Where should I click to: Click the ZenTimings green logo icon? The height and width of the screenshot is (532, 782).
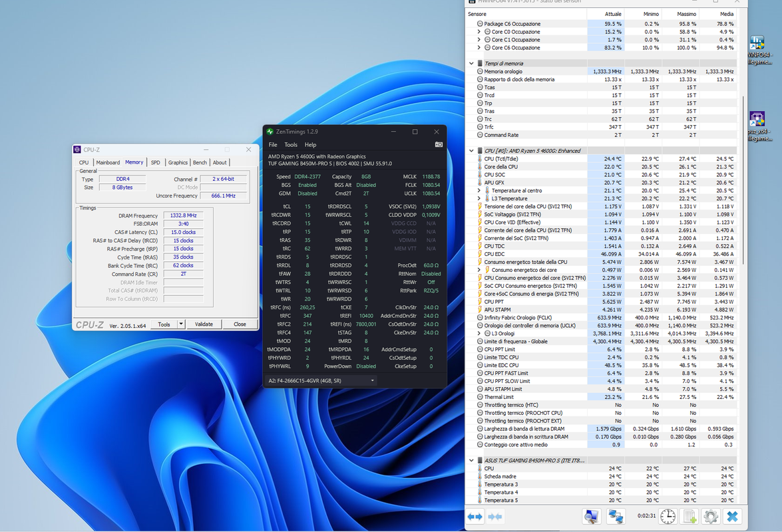click(270, 132)
